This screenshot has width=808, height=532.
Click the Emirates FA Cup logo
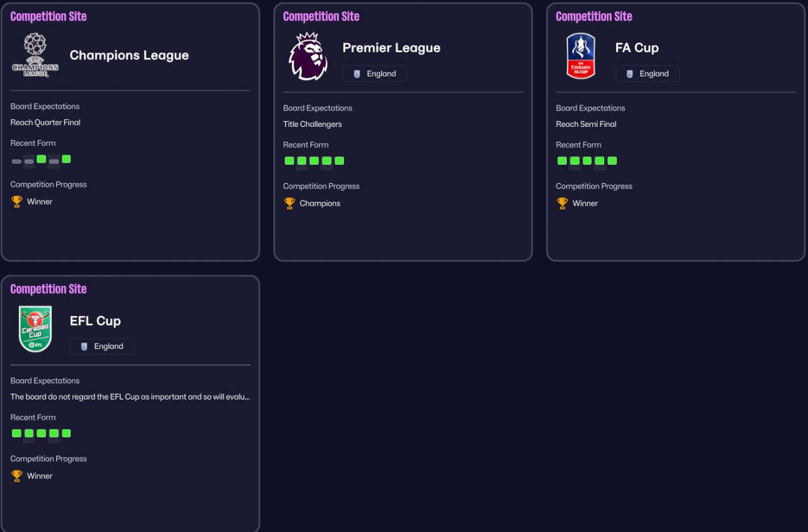coord(581,56)
